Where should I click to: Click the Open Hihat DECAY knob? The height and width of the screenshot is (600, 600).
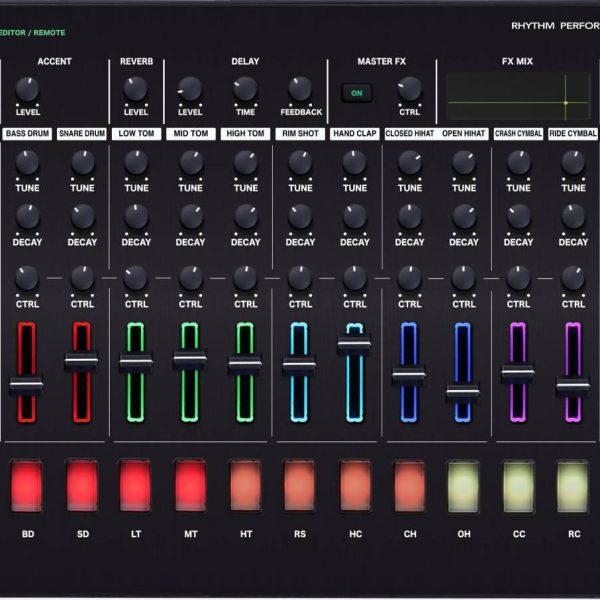click(464, 217)
